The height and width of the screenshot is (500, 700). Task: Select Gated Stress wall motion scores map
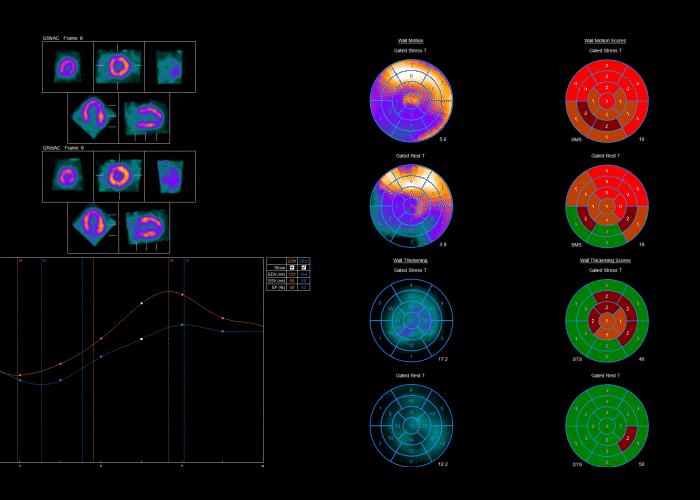click(607, 101)
